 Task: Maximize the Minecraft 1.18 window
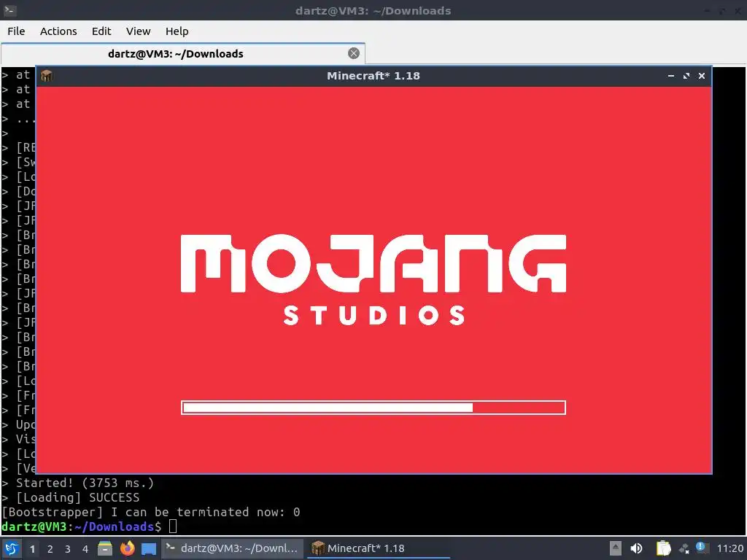pyautogui.click(x=686, y=76)
